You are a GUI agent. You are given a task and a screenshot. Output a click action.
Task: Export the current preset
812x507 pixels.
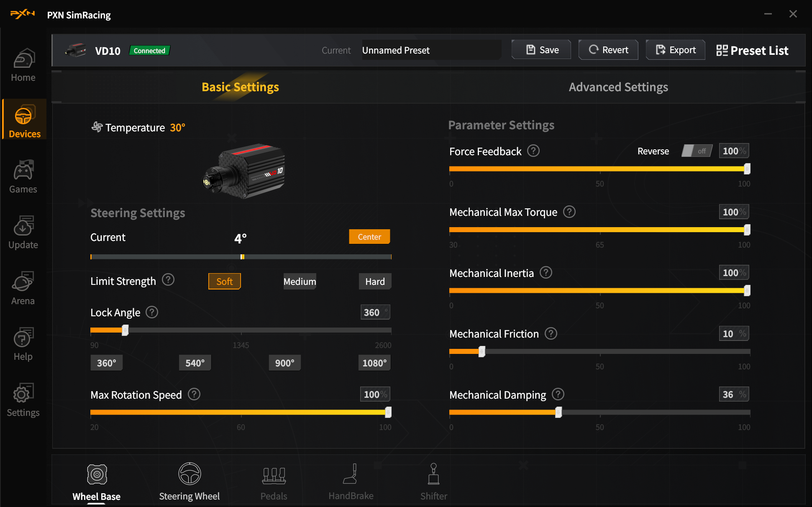click(x=676, y=50)
